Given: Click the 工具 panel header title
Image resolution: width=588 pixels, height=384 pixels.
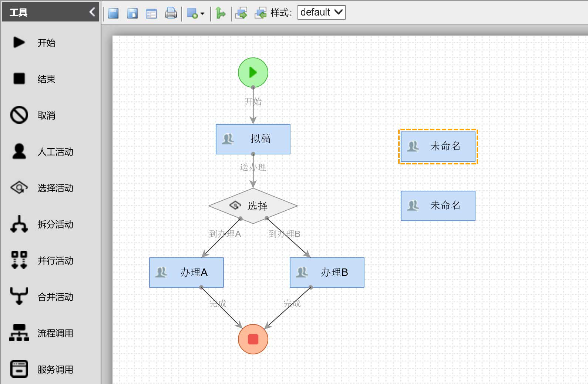Looking at the screenshot, I should [18, 13].
